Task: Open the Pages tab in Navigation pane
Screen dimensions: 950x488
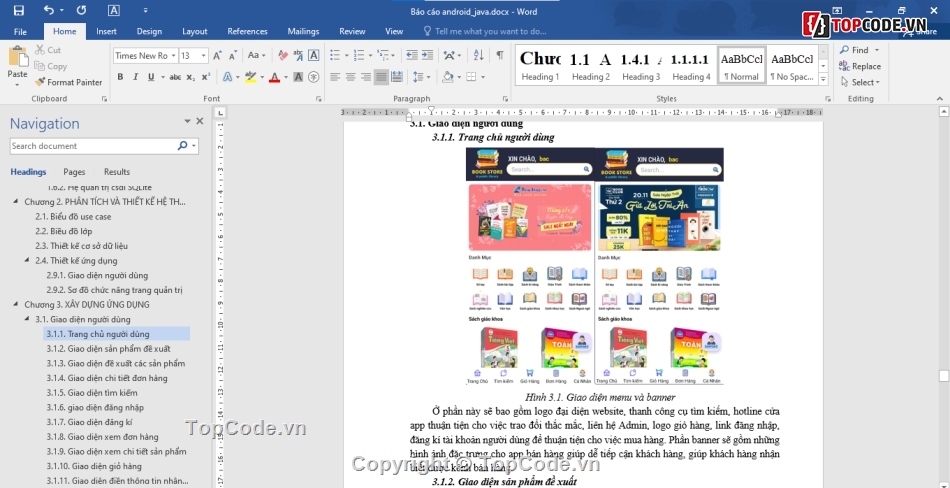Action: [74, 172]
